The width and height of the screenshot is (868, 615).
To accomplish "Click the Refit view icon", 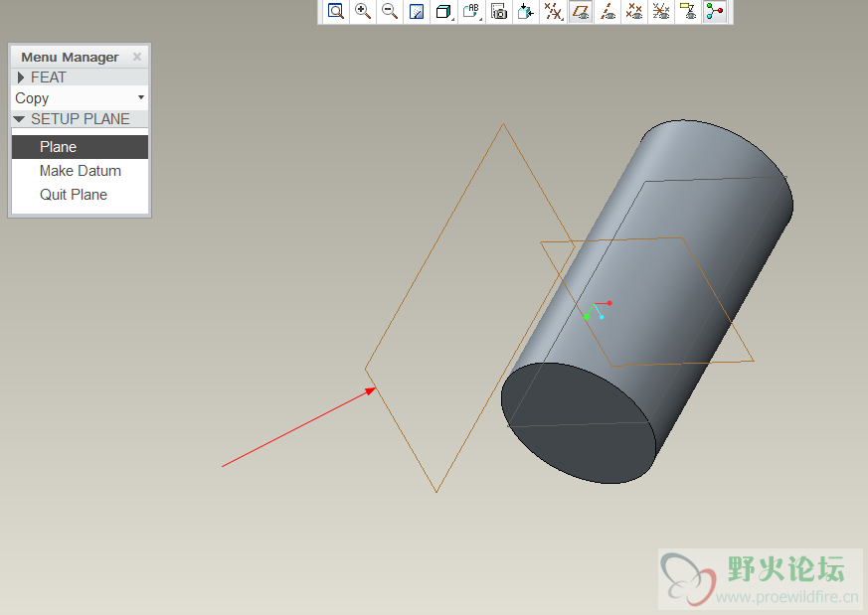I will click(x=335, y=11).
